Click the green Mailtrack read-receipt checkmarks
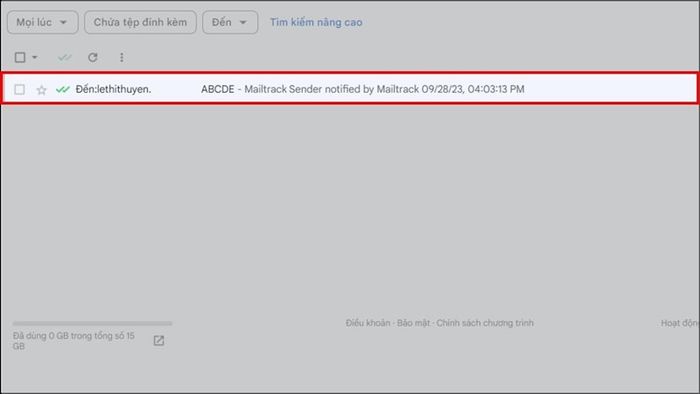 tap(62, 90)
